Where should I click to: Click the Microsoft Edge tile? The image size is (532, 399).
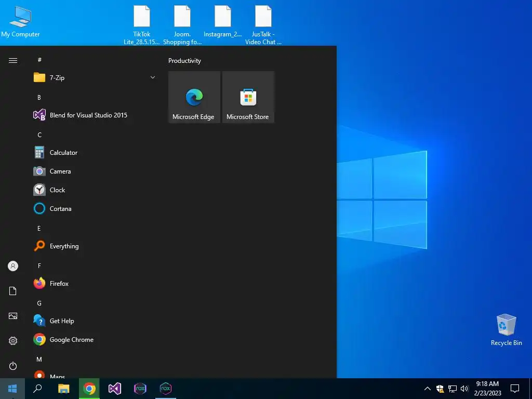(x=194, y=97)
